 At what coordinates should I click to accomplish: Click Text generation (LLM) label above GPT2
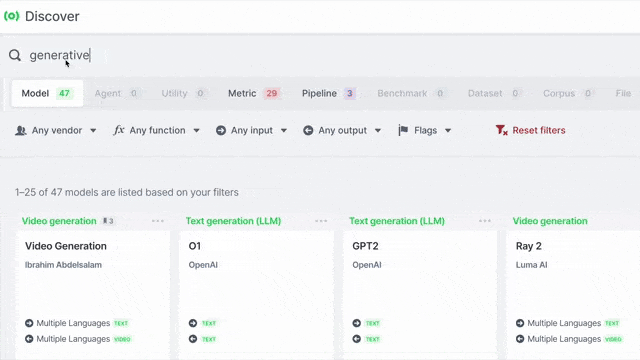(x=397, y=221)
